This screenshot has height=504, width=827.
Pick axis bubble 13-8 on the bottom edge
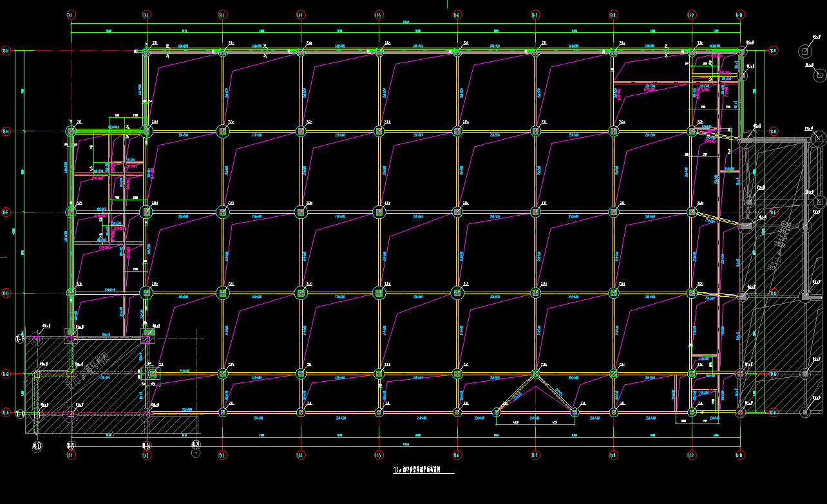(613, 456)
